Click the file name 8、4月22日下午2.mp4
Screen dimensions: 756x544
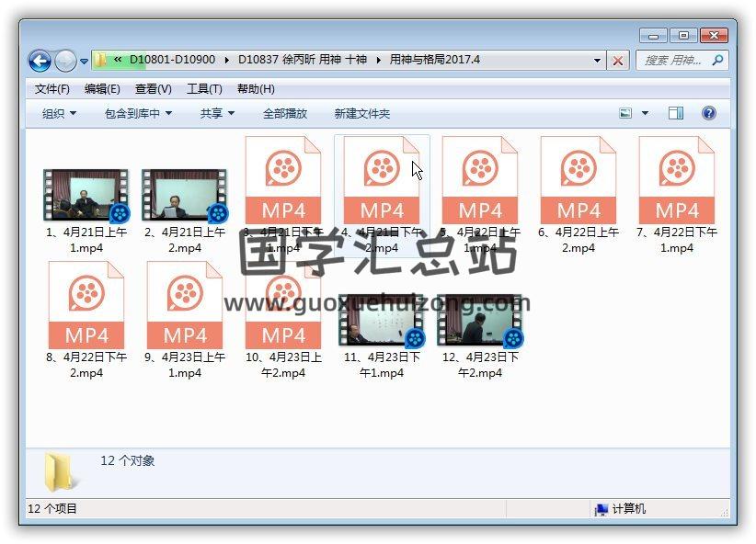point(86,365)
